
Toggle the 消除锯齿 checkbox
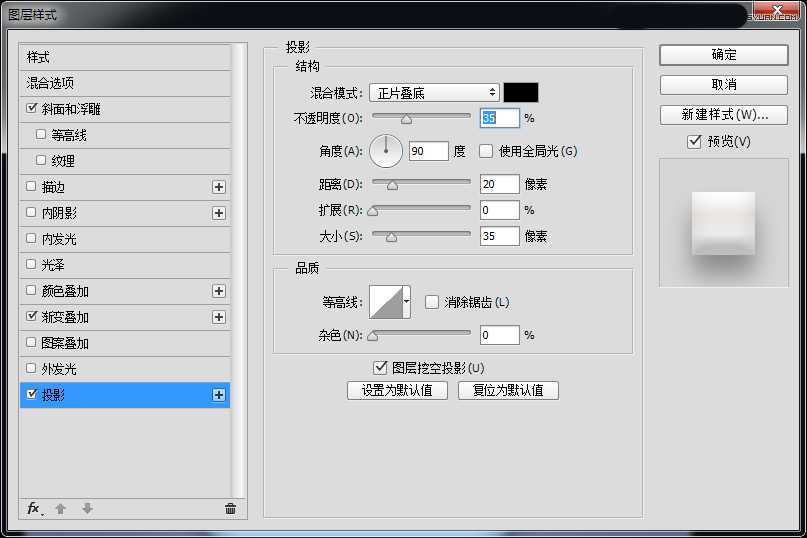pyautogui.click(x=432, y=302)
